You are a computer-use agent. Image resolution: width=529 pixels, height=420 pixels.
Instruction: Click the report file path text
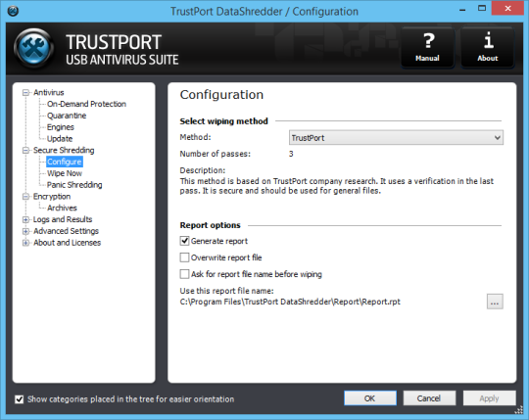pos(290,302)
